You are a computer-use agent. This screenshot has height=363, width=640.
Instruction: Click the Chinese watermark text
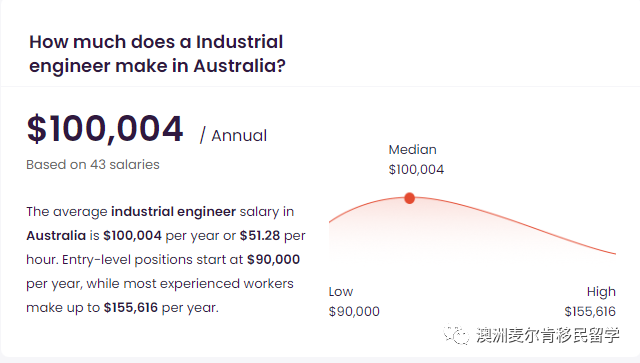point(548,335)
